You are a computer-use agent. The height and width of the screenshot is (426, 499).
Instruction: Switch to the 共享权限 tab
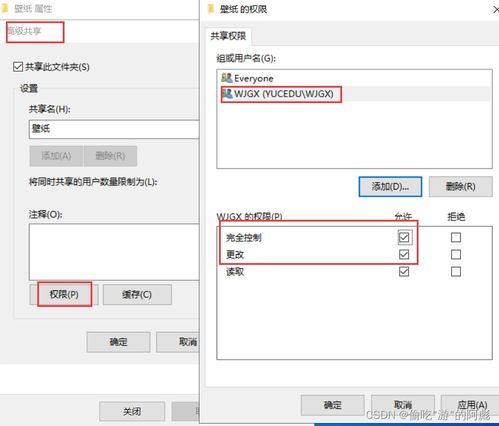click(228, 36)
